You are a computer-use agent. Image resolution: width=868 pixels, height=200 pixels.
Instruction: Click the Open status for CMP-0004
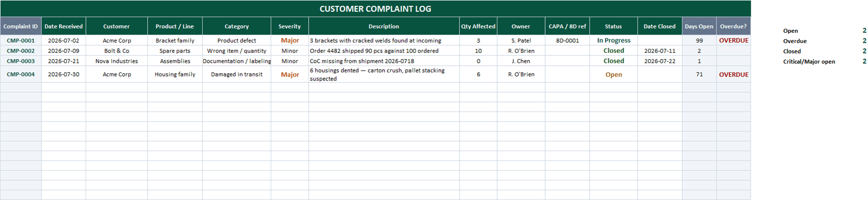coord(613,75)
